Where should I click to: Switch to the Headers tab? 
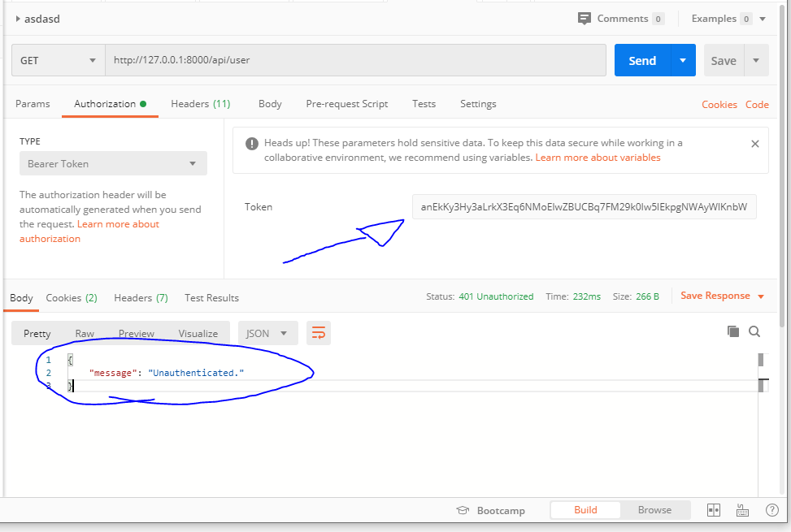tap(200, 104)
